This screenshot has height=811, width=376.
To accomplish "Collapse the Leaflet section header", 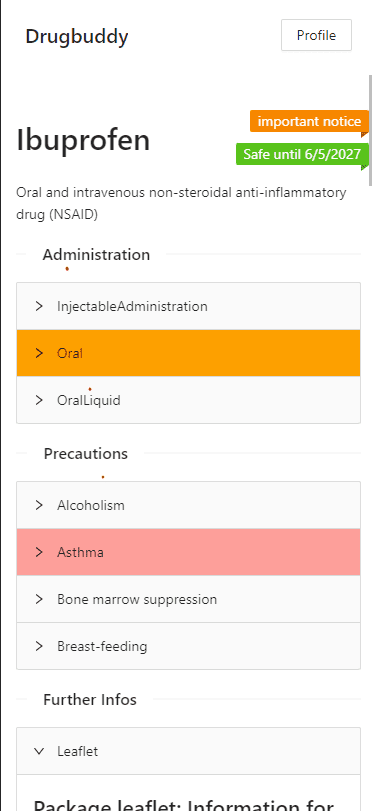I will (x=188, y=752).
